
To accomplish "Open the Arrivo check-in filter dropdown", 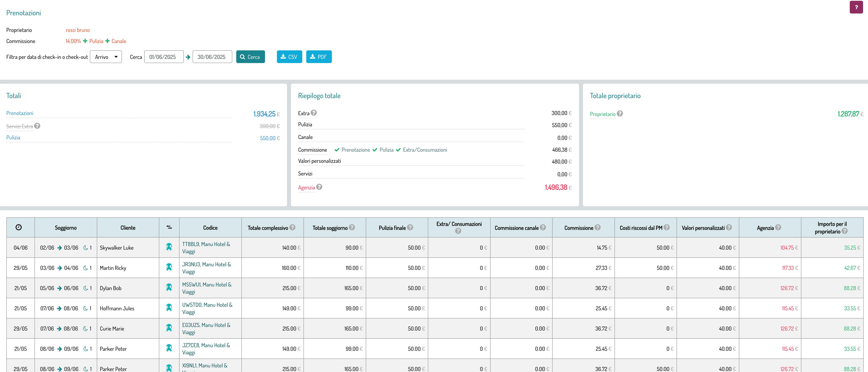I will pyautogui.click(x=106, y=57).
